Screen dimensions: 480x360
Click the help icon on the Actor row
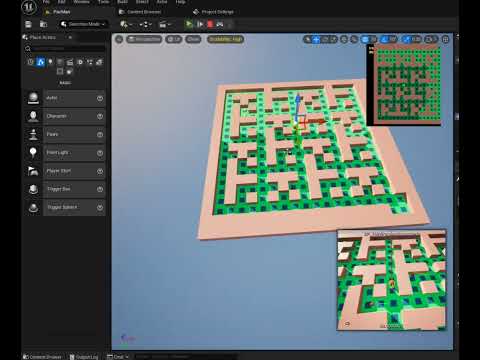tap(100, 98)
